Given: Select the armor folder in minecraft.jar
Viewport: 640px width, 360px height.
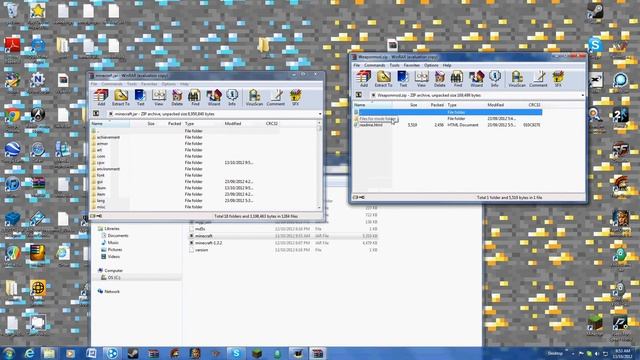Looking at the screenshot, I should [x=102, y=144].
